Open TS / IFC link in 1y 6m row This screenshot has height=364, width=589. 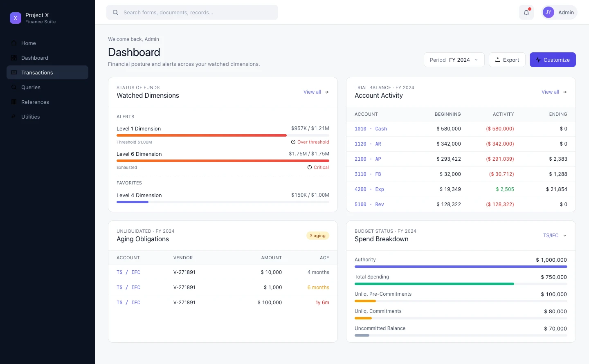coord(128,303)
